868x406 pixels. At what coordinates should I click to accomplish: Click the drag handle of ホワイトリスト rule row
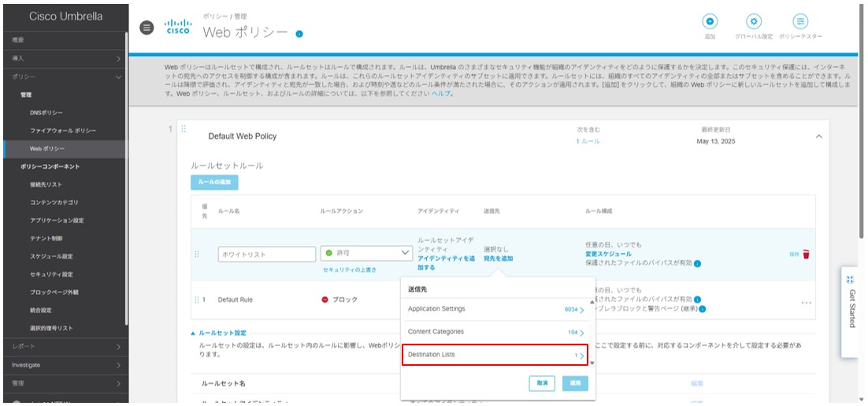196,254
